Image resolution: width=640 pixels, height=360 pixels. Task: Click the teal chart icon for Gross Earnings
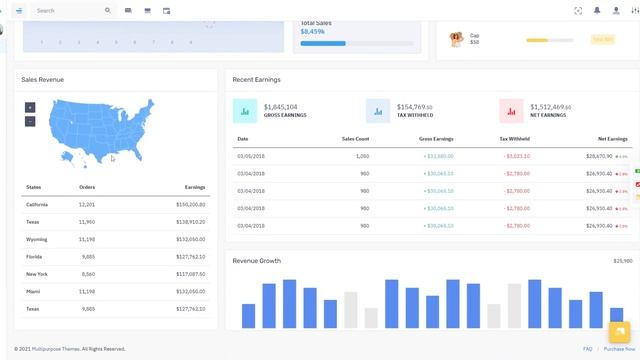[x=245, y=111]
